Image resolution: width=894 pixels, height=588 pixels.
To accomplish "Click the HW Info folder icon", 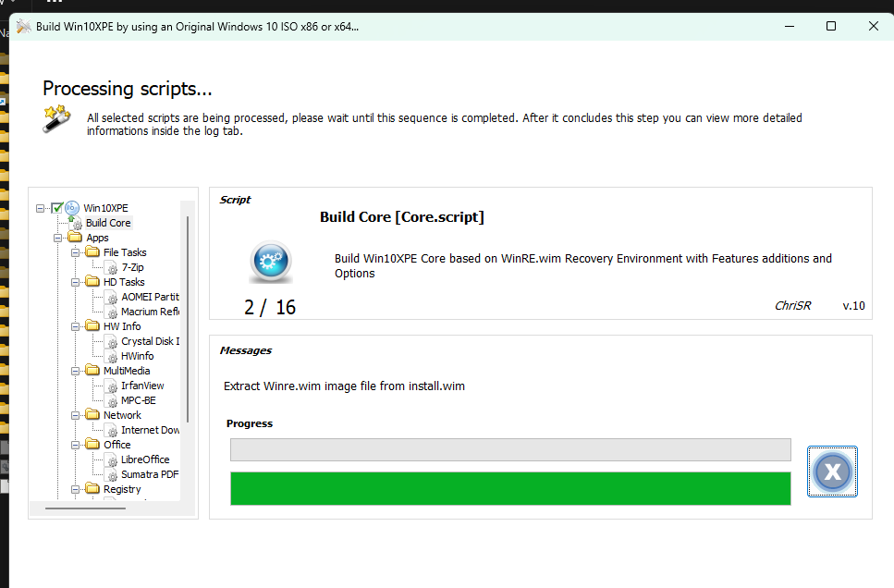I will (x=92, y=326).
